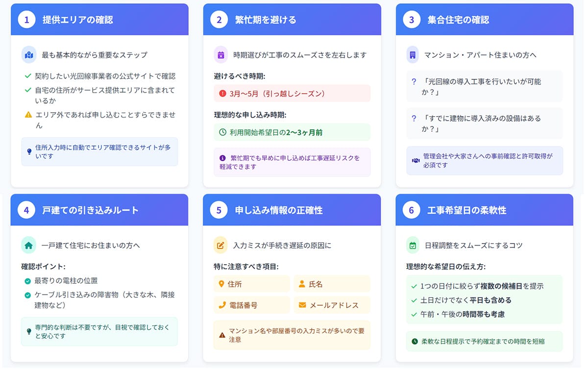This screenshot has width=588, height=369.
Task: Click the label 理想的な希望日の伝え方:
Action: (x=446, y=267)
